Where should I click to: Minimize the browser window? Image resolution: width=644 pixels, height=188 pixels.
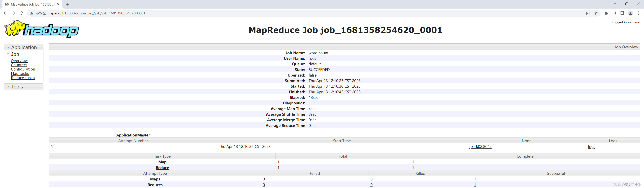[615, 4]
